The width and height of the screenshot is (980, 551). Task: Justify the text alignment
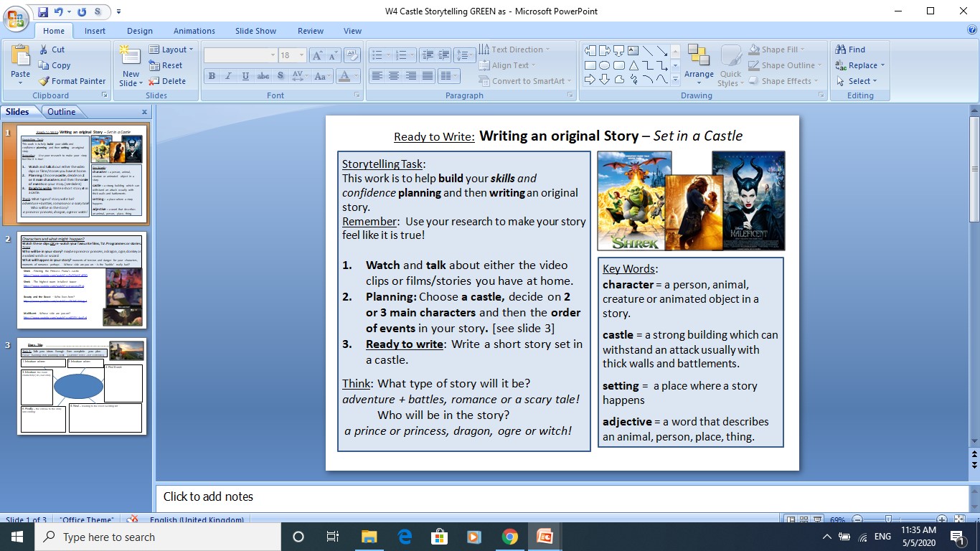428,76
